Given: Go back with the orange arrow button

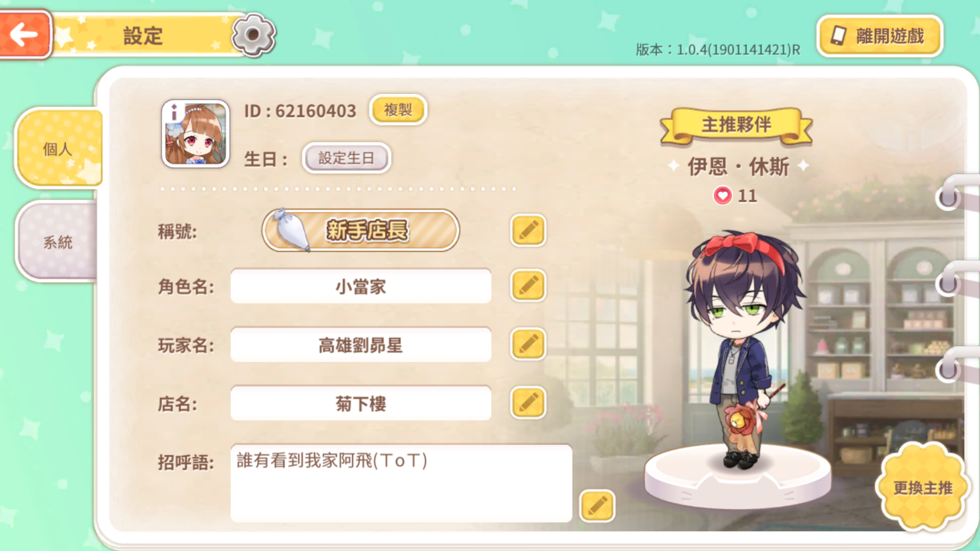Looking at the screenshot, I should pos(24,35).
